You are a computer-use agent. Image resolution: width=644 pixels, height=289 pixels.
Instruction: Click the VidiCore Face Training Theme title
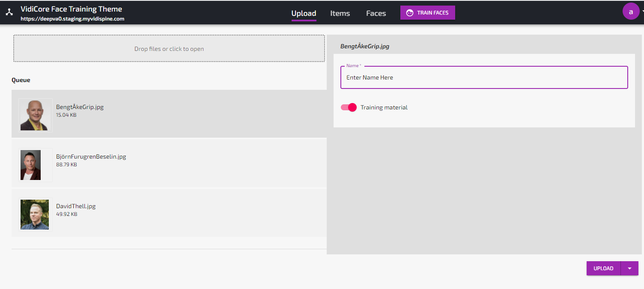click(x=71, y=9)
